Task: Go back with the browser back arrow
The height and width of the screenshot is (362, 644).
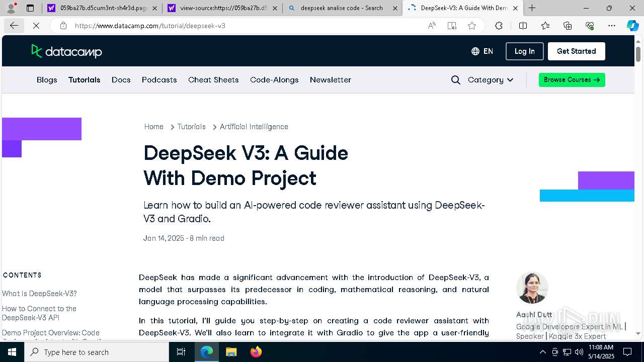Action: [x=14, y=26]
